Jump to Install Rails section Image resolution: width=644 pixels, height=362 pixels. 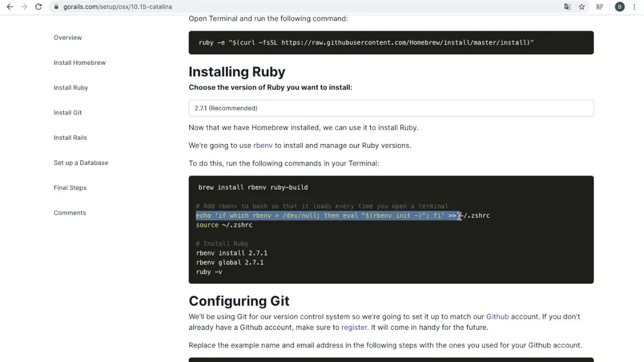(x=70, y=138)
